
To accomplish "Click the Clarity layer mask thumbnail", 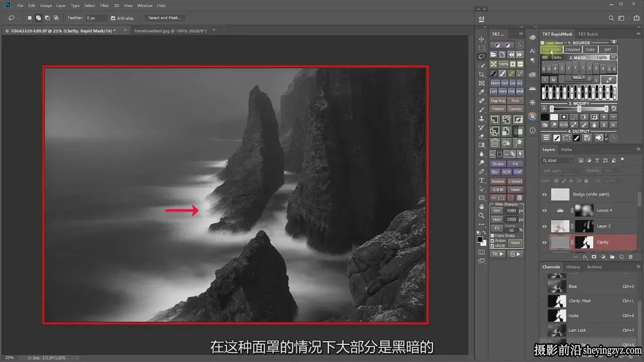I will coord(584,242).
